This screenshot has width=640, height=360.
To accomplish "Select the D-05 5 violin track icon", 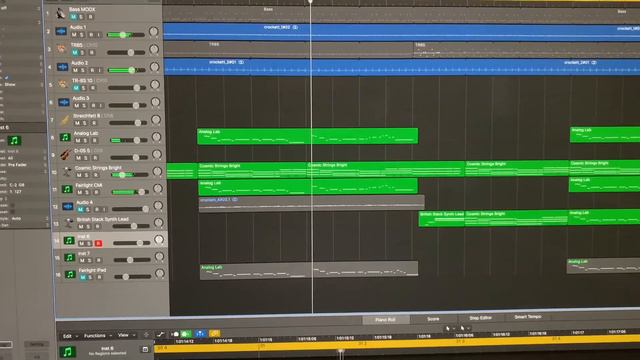I will tap(66, 154).
